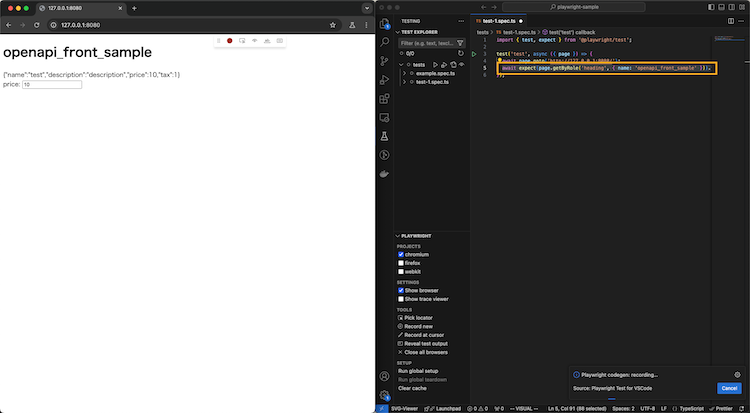Collapse the tests folder in Test Explorer

click(x=401, y=65)
